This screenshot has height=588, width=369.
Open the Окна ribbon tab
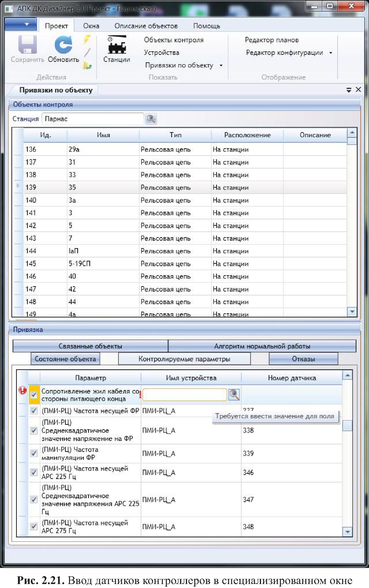pyautogui.click(x=91, y=26)
